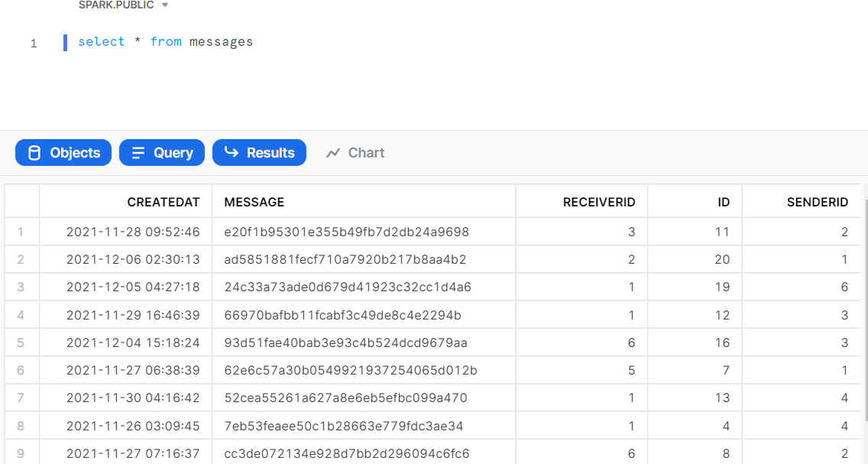Select row number 8 in results

(21, 426)
